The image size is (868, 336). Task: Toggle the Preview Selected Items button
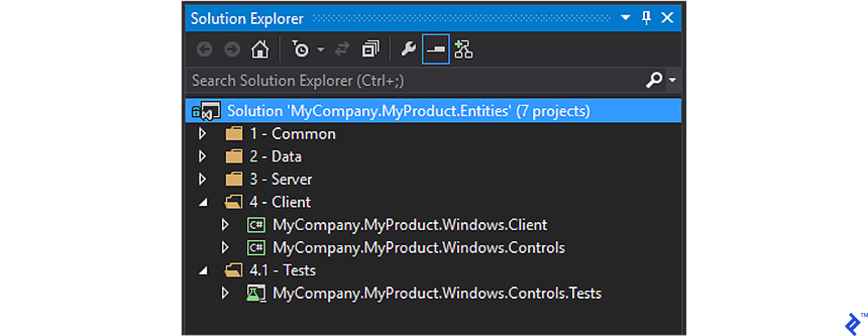point(436,49)
